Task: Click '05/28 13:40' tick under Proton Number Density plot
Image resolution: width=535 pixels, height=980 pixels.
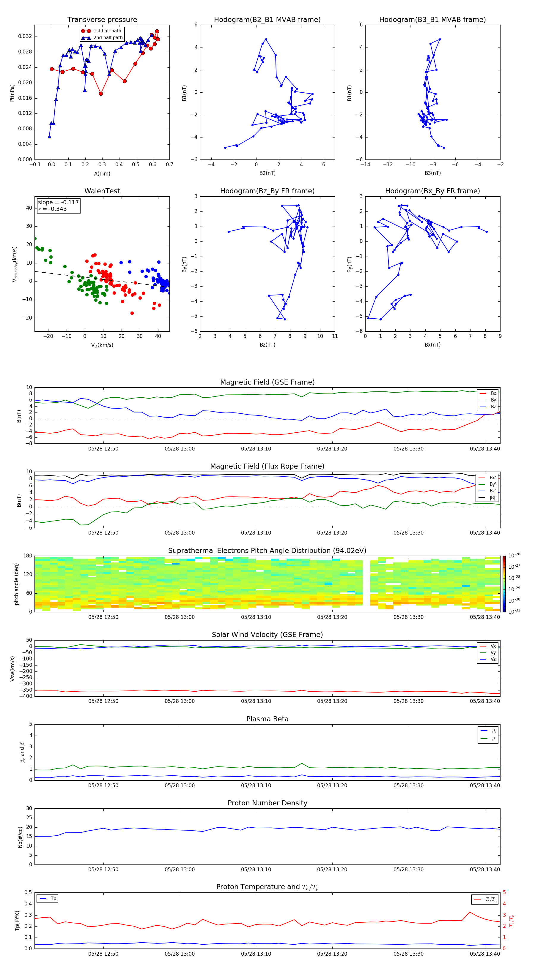Action: click(x=485, y=869)
